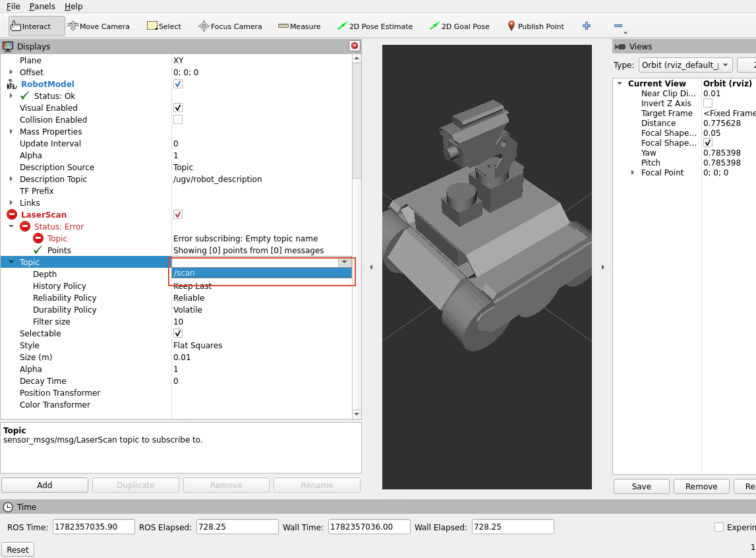Viewport: 756px width, 558px height.
Task: Click the minus remove-tool icon
Action: click(618, 26)
